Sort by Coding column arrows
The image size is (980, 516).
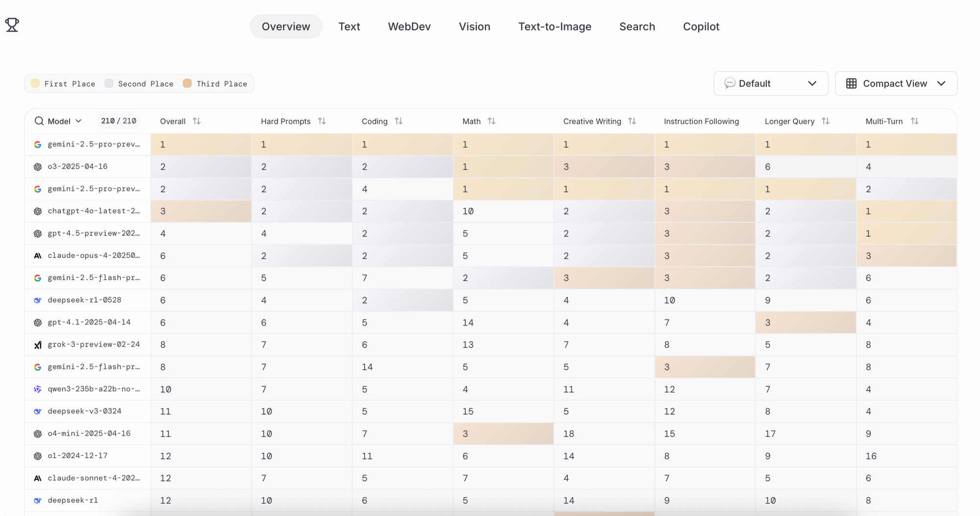pos(399,121)
